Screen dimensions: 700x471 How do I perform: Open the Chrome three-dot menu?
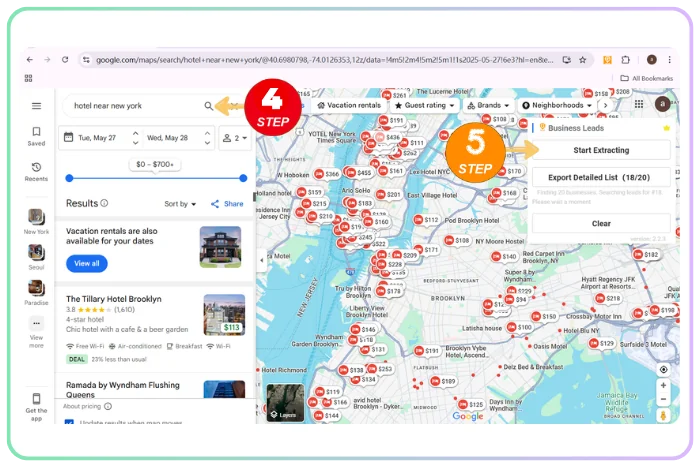tap(669, 59)
